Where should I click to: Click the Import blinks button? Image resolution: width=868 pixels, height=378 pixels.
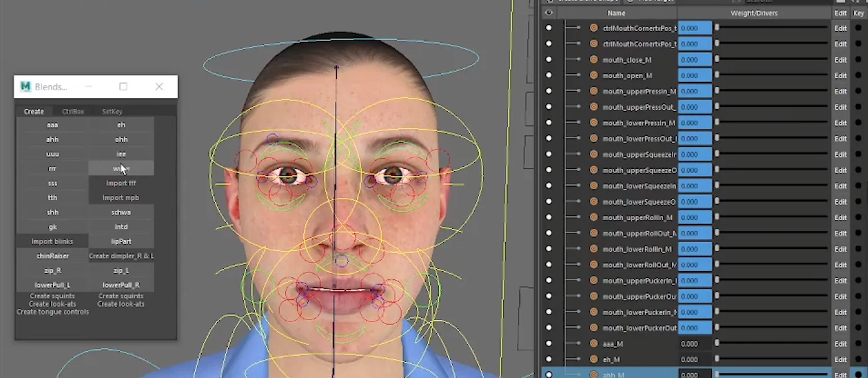[x=53, y=241]
